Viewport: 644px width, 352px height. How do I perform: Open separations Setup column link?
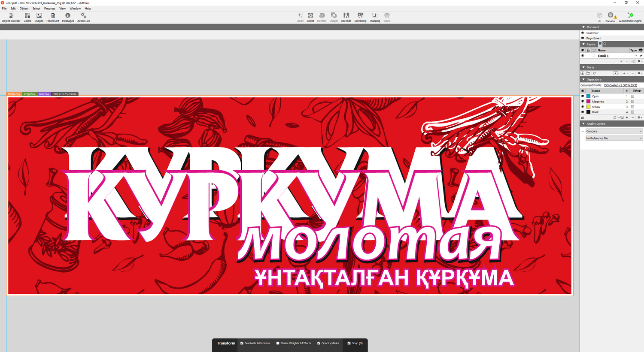(637, 91)
